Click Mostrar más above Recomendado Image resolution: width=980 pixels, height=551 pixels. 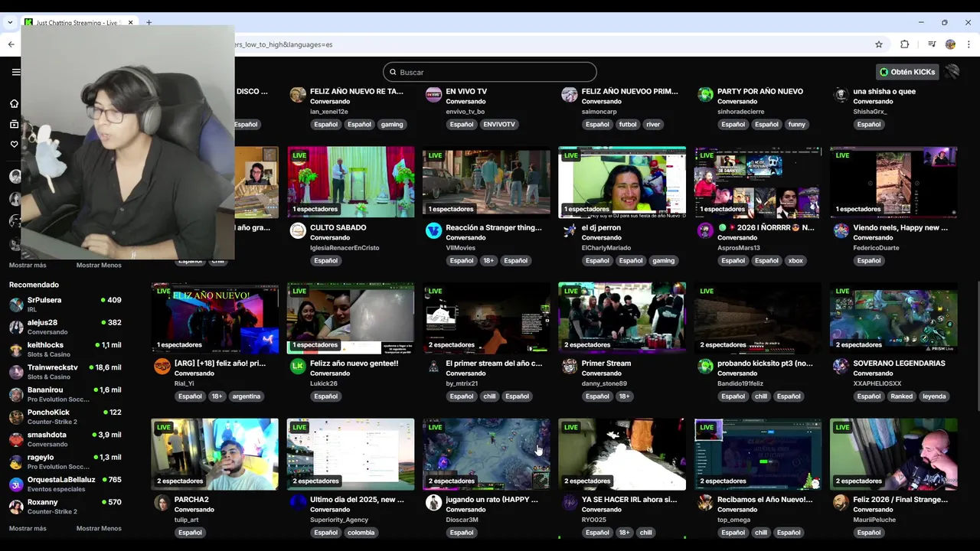[x=28, y=266]
